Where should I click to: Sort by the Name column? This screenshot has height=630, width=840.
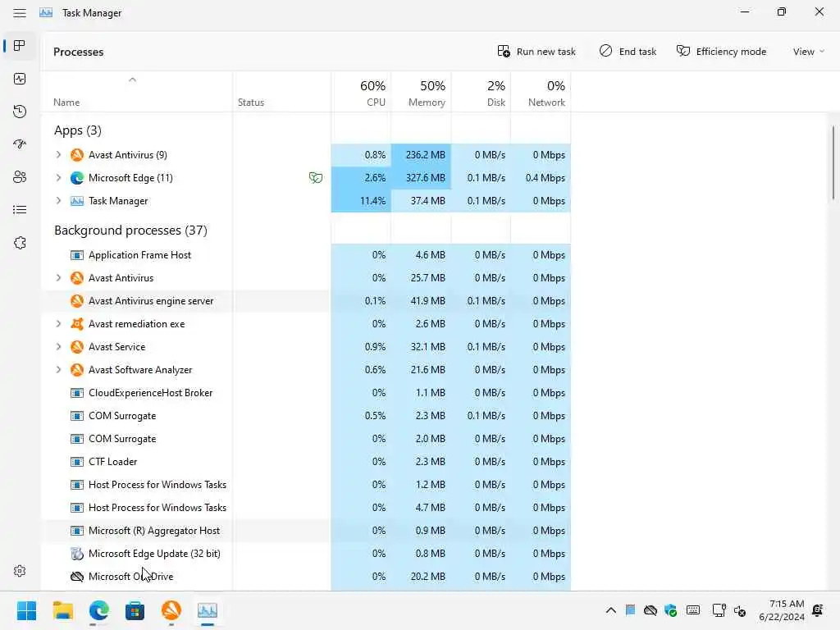(x=137, y=92)
